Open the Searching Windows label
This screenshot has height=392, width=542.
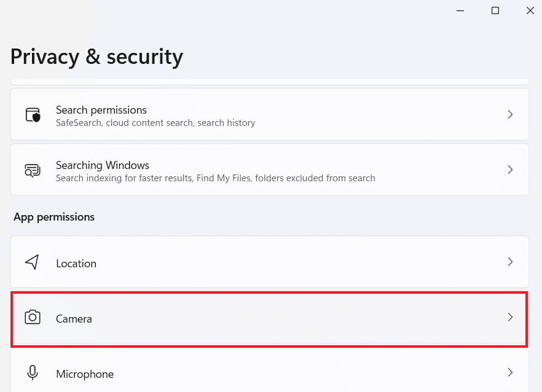pyautogui.click(x=102, y=165)
